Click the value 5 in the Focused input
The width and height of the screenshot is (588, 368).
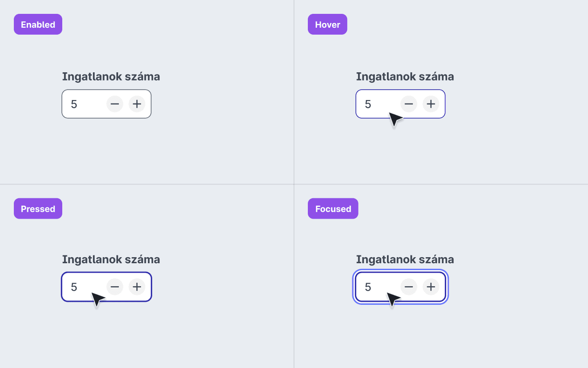click(x=368, y=287)
